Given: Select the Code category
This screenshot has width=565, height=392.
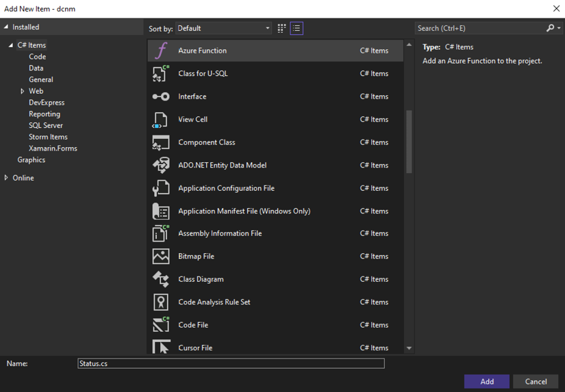Looking at the screenshot, I should (38, 57).
